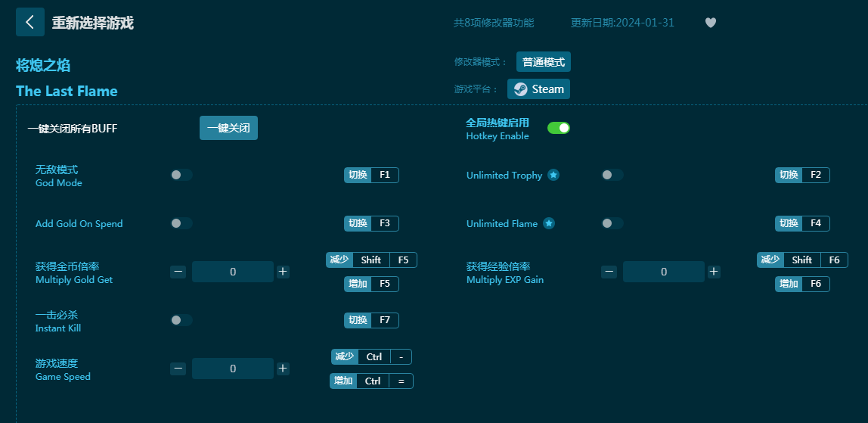Click the star badge next to Unlimited Flame

click(x=549, y=223)
